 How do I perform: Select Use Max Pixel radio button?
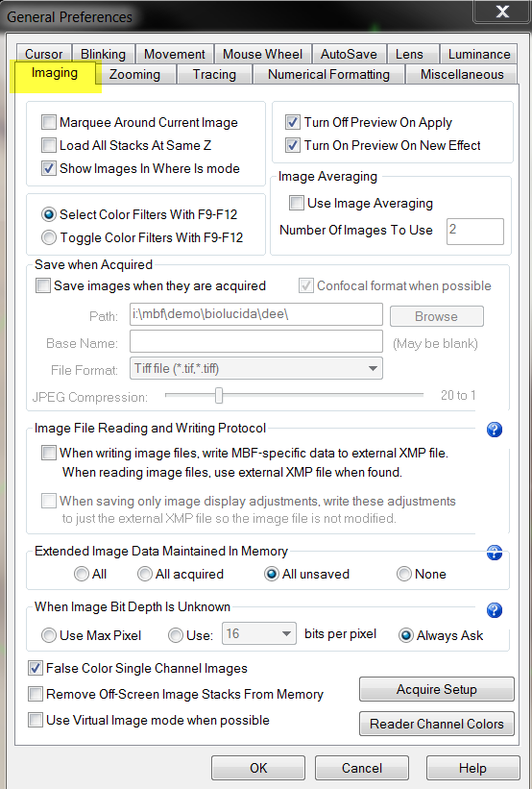49,635
